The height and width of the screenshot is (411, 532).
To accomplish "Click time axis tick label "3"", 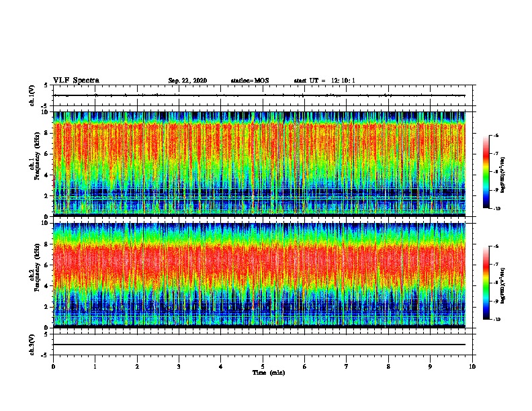I will pos(179,367).
